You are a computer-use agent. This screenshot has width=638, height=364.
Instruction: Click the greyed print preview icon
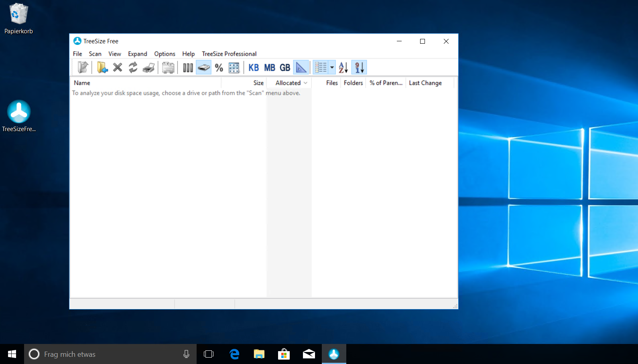168,67
